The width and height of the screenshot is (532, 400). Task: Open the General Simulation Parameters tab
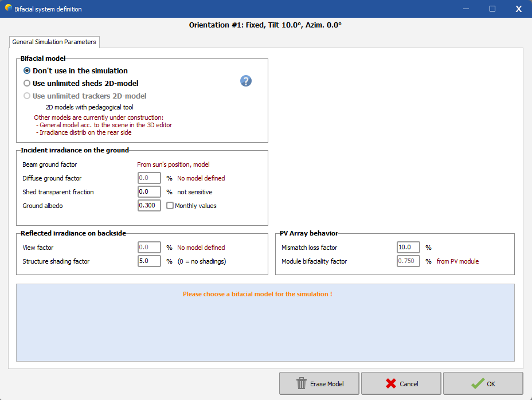(x=54, y=42)
